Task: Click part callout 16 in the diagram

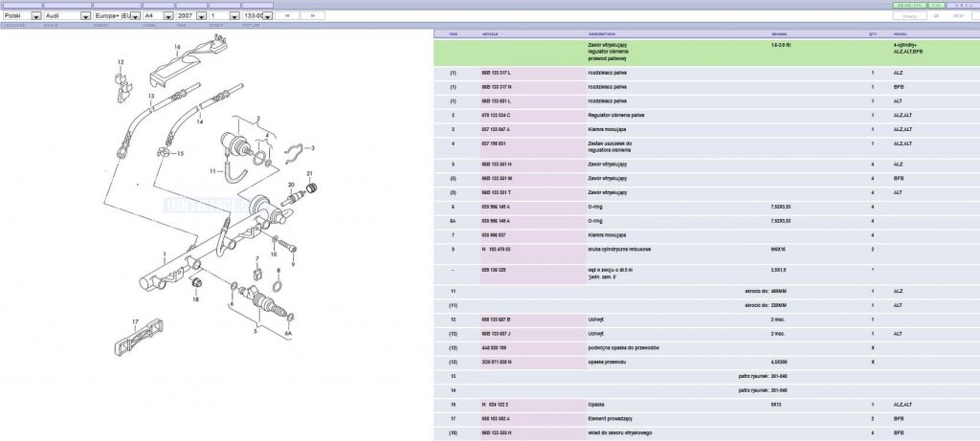Action: (177, 47)
